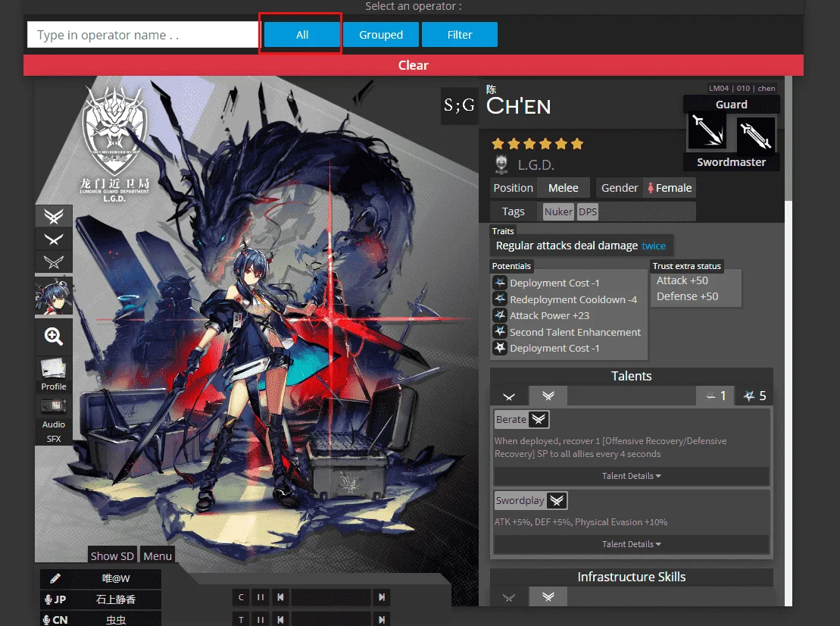Select Elite 2 tab in Talents
The width and height of the screenshot is (840, 626).
point(548,396)
